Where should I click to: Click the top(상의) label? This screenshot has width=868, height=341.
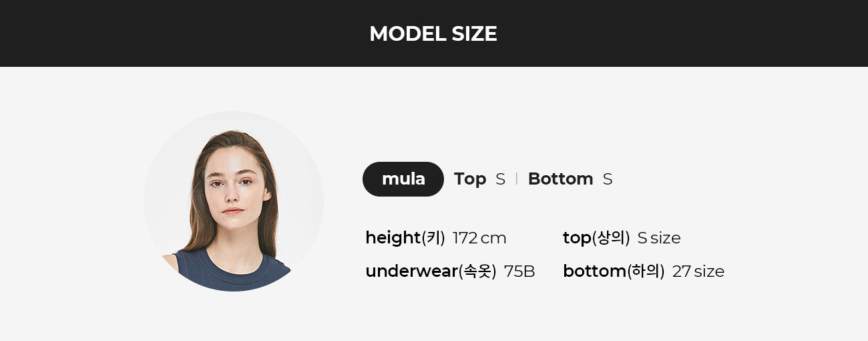click(x=596, y=238)
